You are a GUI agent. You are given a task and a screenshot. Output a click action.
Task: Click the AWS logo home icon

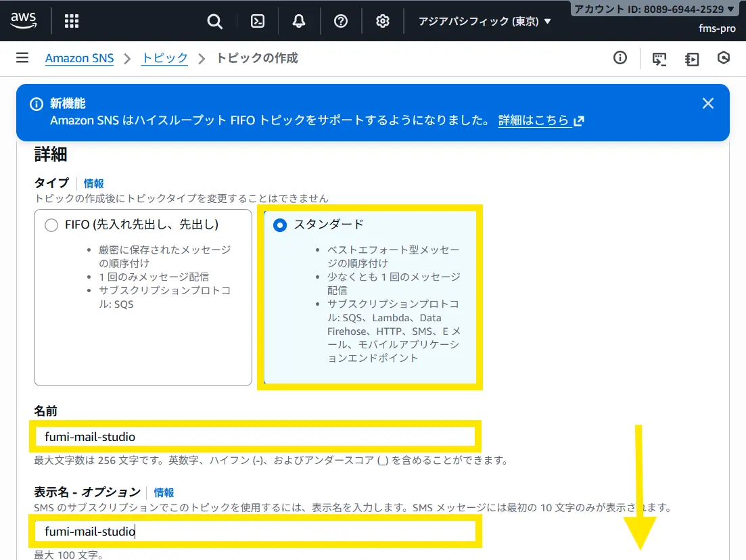tap(24, 21)
